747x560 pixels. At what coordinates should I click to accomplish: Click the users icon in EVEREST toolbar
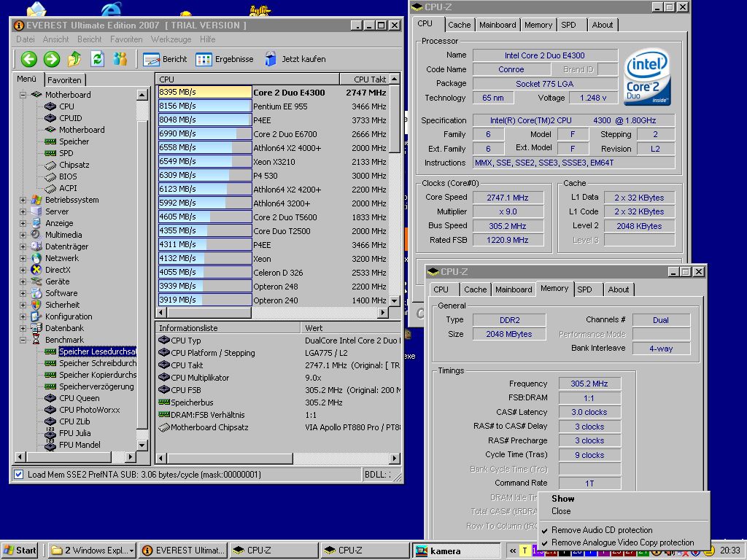point(120,59)
